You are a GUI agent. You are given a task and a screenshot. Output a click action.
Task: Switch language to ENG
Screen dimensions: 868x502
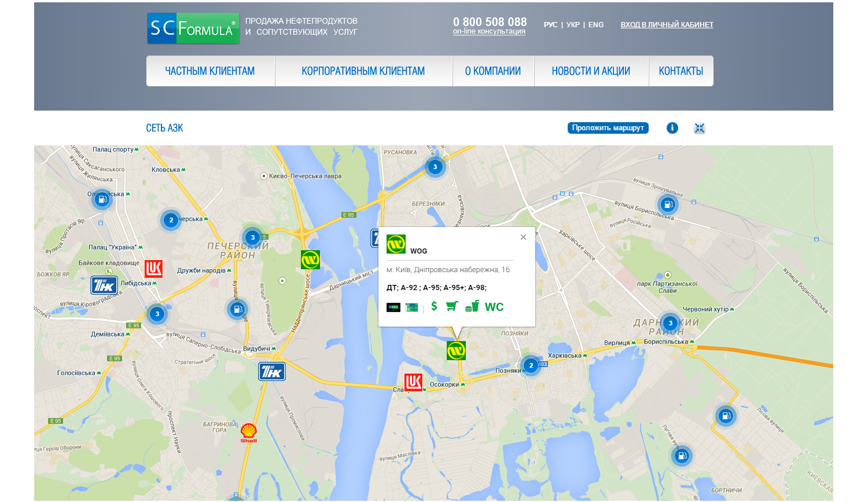click(596, 25)
